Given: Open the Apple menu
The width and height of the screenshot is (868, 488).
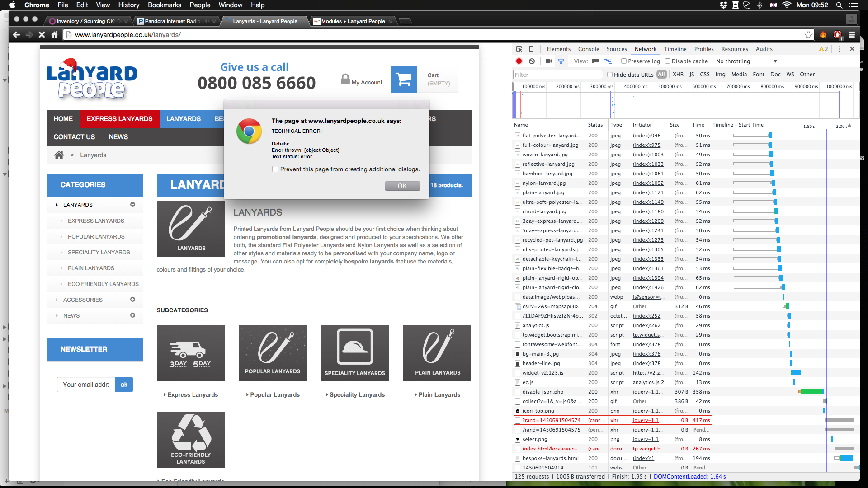Looking at the screenshot, I should click(13, 5).
